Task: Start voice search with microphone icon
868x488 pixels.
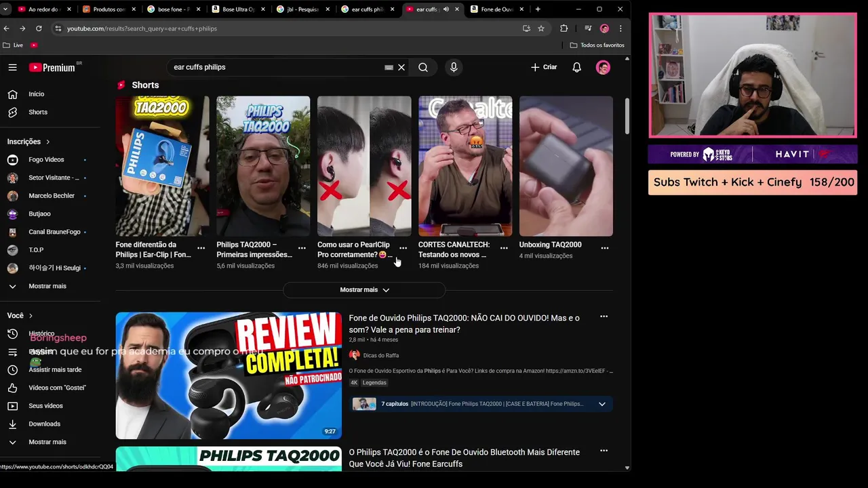Action: (454, 67)
